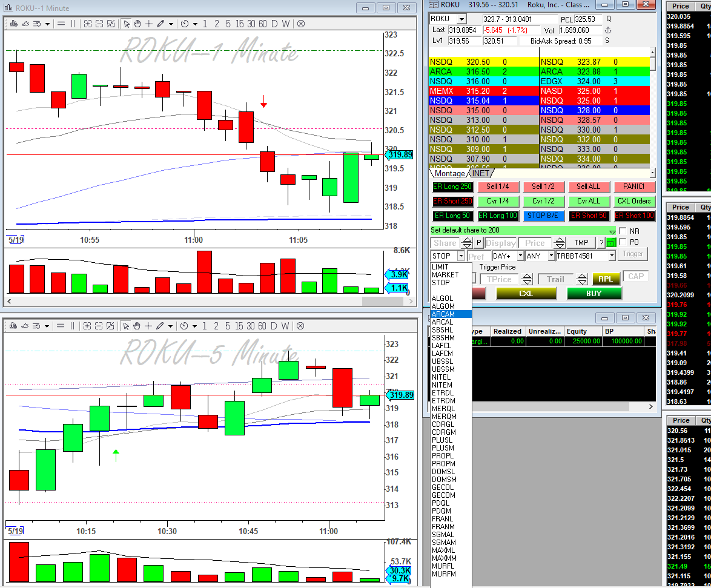Click the zoom-in icon in top chart toolbar
Image resolution: width=711 pixels, height=588 pixels.
tap(88, 24)
